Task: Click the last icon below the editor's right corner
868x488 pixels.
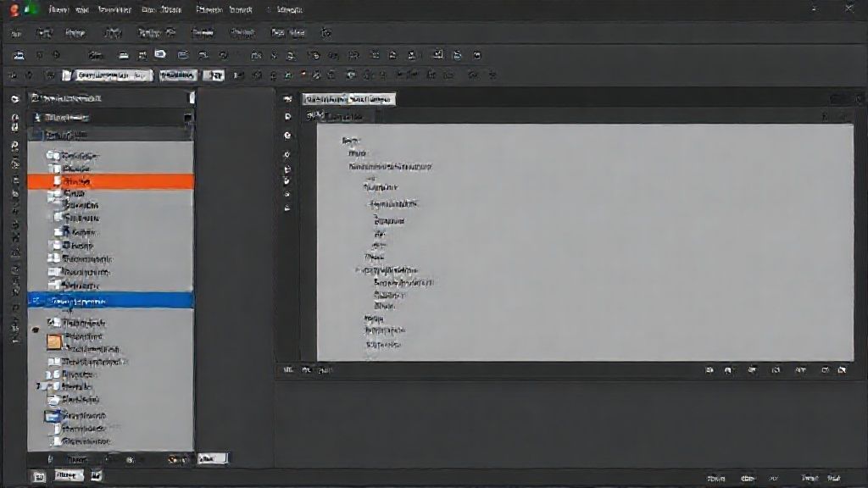Action: pyautogui.click(x=842, y=370)
